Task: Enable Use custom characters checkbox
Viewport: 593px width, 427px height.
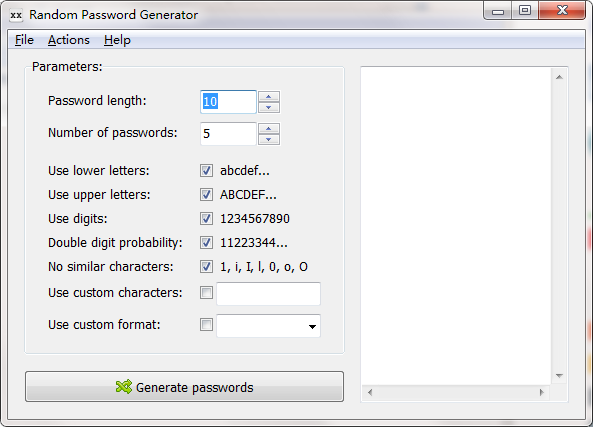Action: [x=206, y=292]
